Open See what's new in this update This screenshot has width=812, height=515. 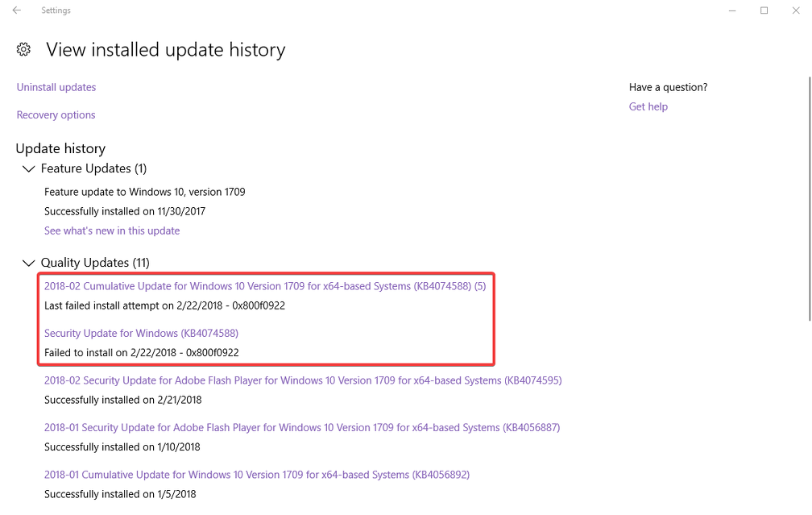click(x=112, y=231)
